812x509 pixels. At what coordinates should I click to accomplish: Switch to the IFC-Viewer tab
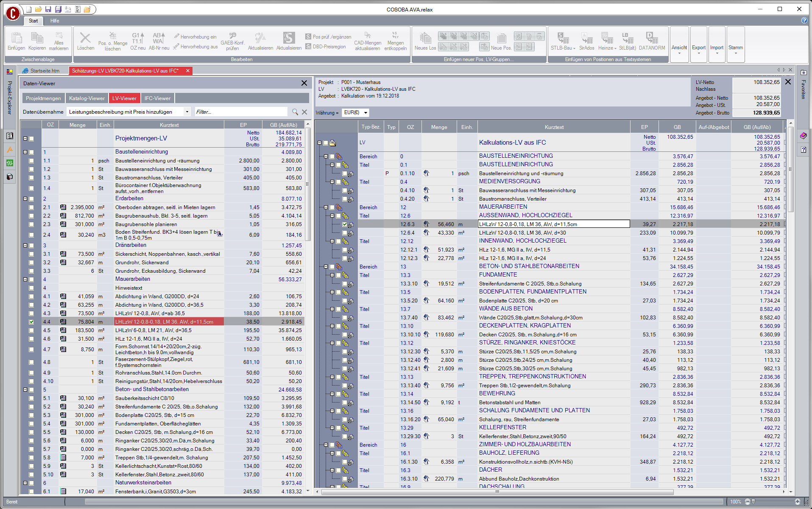point(157,98)
